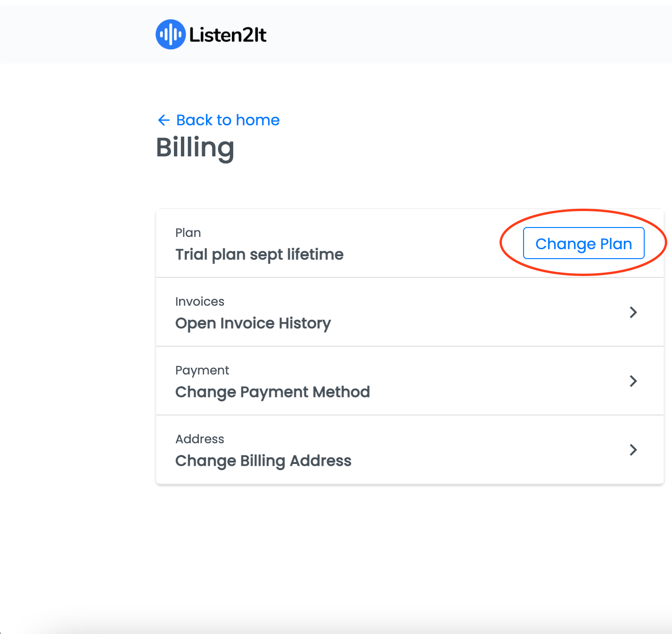Click the Invoices label
The height and width of the screenshot is (634, 672).
[x=200, y=301]
